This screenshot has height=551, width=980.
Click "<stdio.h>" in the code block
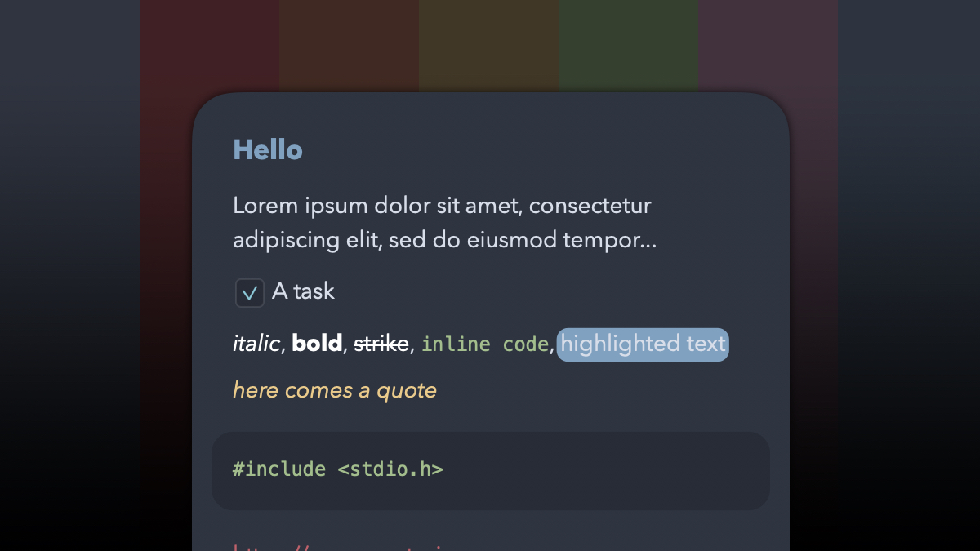[x=390, y=469]
